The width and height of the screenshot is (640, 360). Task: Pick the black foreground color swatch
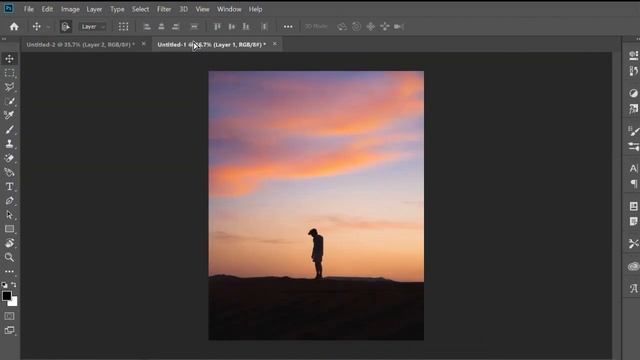(x=6, y=296)
